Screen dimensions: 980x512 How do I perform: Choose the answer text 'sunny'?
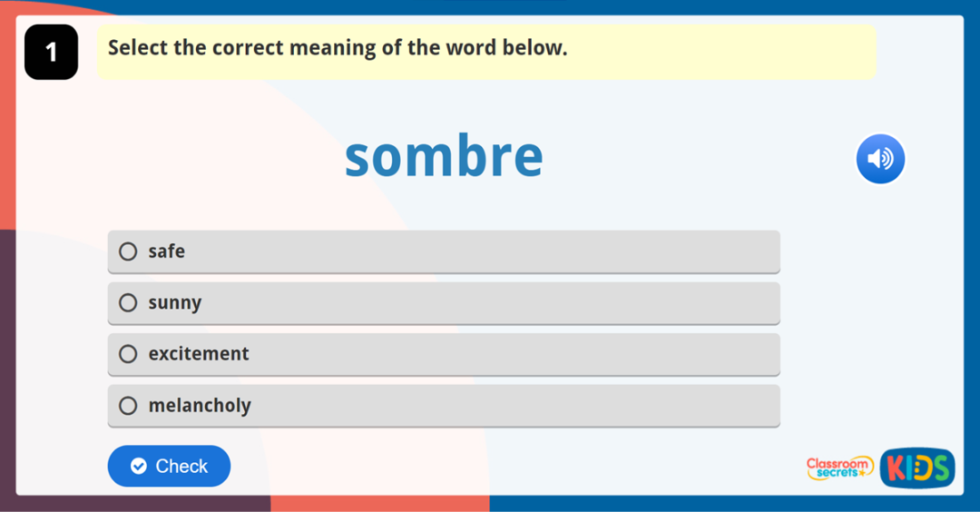[175, 303]
